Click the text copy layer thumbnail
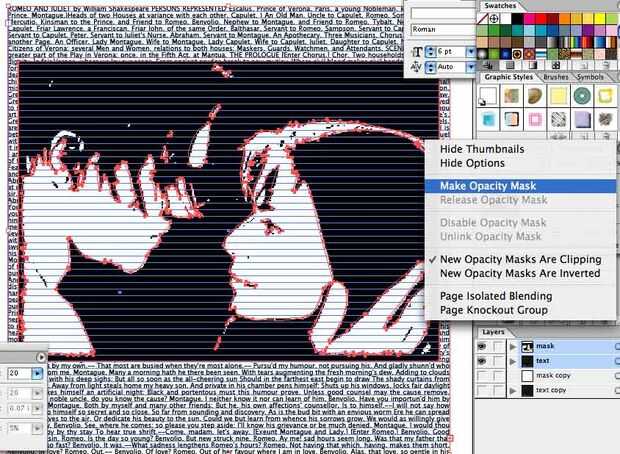The image size is (620, 454). coord(527,390)
